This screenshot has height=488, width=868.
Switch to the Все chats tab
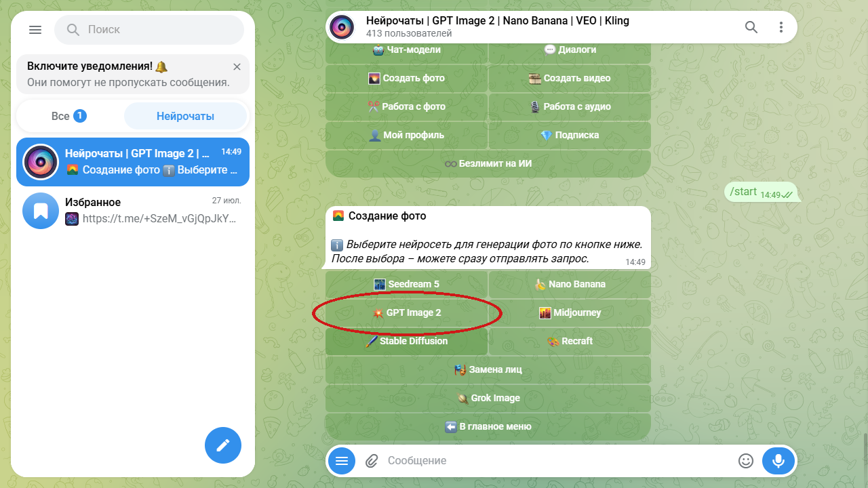tap(69, 116)
